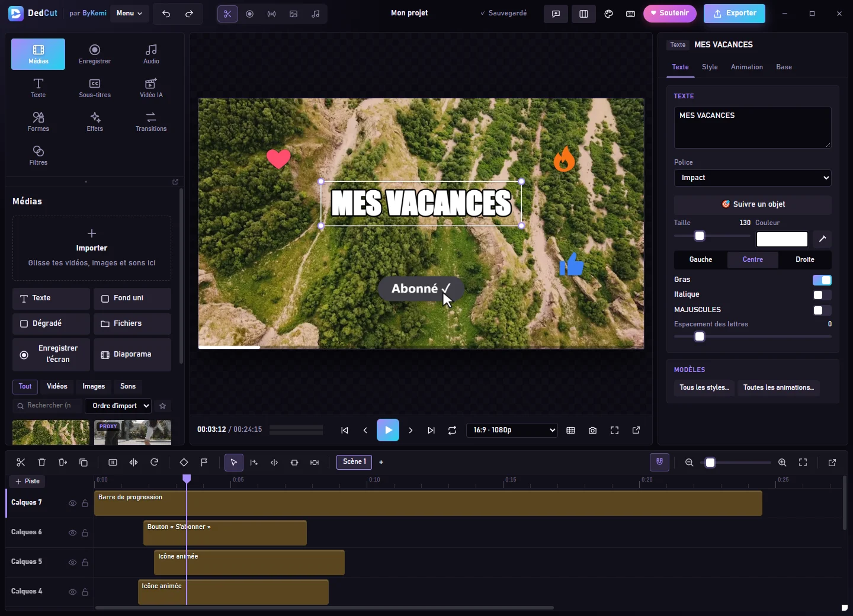Toggle timeline snapping magnet icon

(659, 463)
